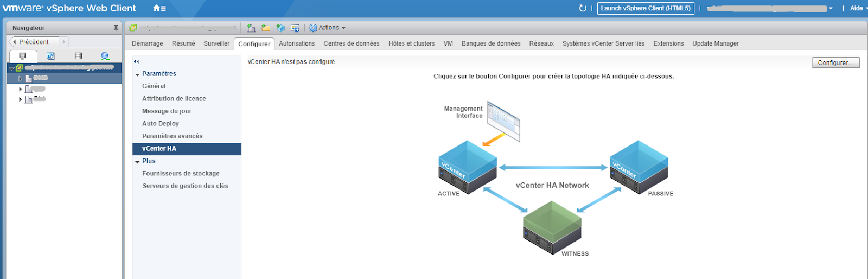Select Serveurs de gestion des clés
The image size is (868, 279).
tap(186, 186)
